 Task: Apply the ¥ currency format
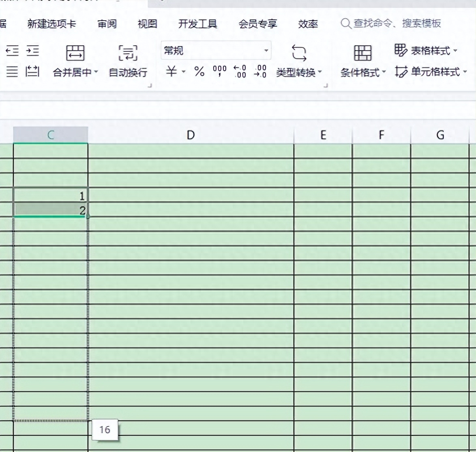click(x=172, y=72)
